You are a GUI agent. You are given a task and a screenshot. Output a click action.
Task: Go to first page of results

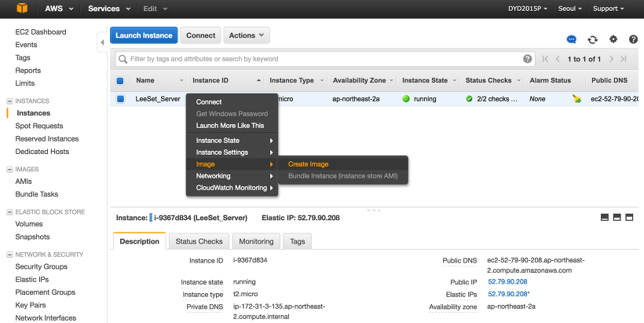coord(545,59)
